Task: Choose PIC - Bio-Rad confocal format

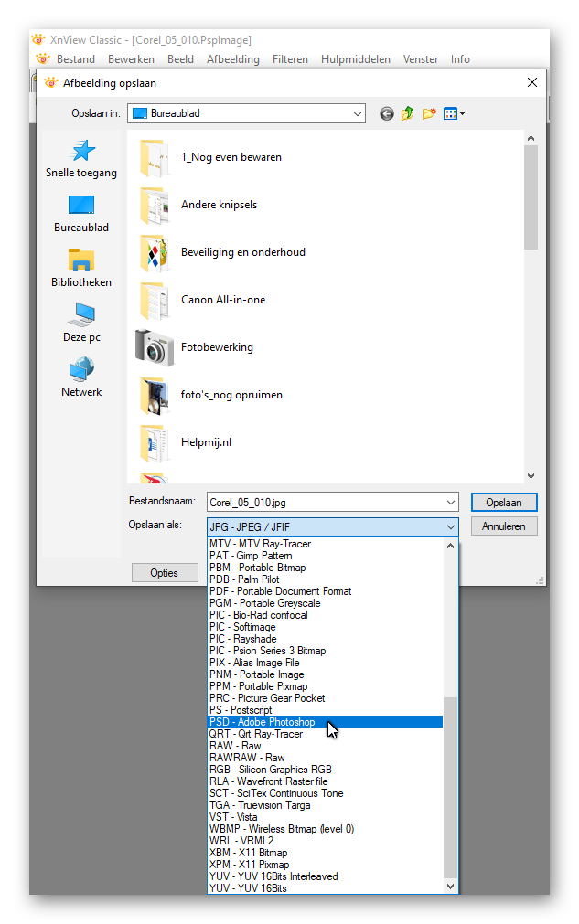Action: (x=326, y=615)
